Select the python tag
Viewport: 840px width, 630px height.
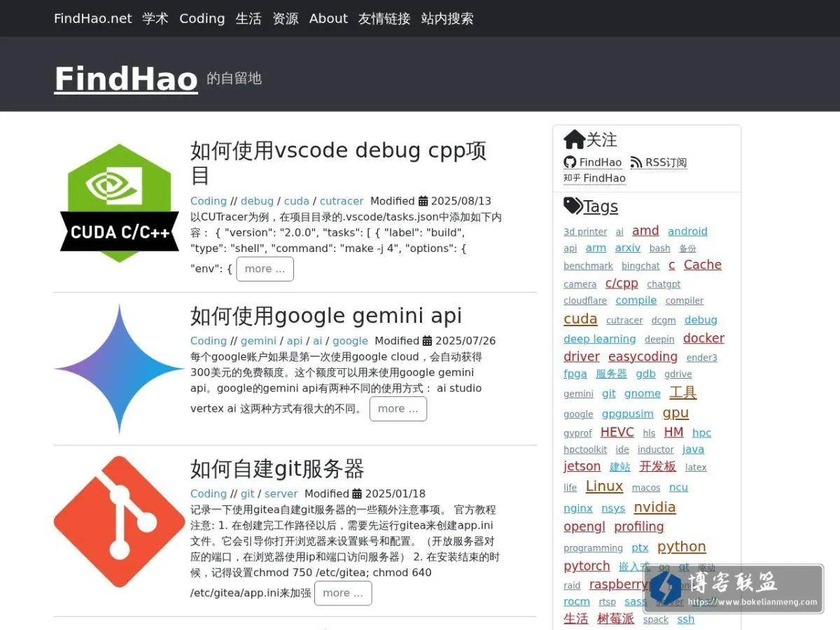tap(681, 546)
